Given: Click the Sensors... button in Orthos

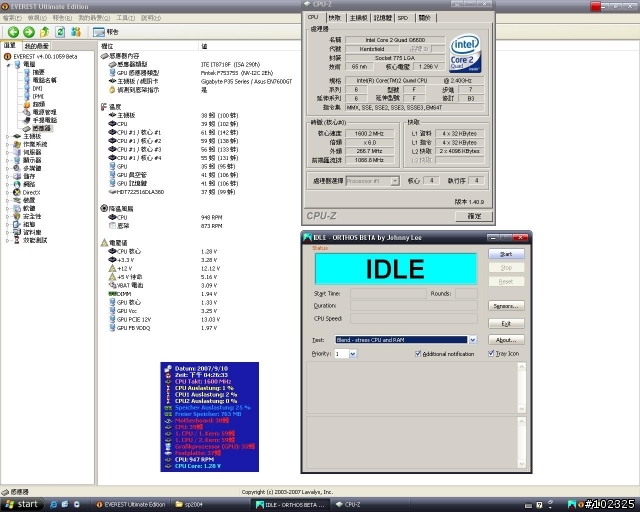Looking at the screenshot, I should (506, 306).
